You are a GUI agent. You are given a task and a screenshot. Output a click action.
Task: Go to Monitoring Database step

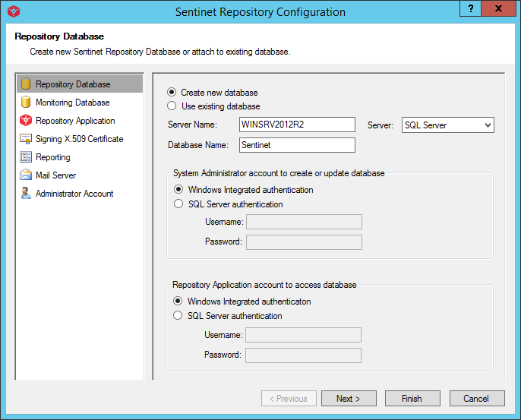tap(80, 102)
